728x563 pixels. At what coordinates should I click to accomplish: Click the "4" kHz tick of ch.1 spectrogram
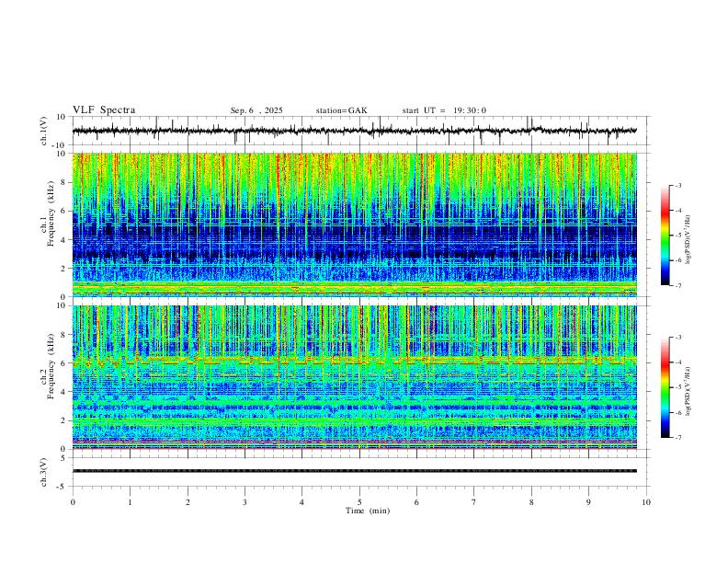point(63,240)
